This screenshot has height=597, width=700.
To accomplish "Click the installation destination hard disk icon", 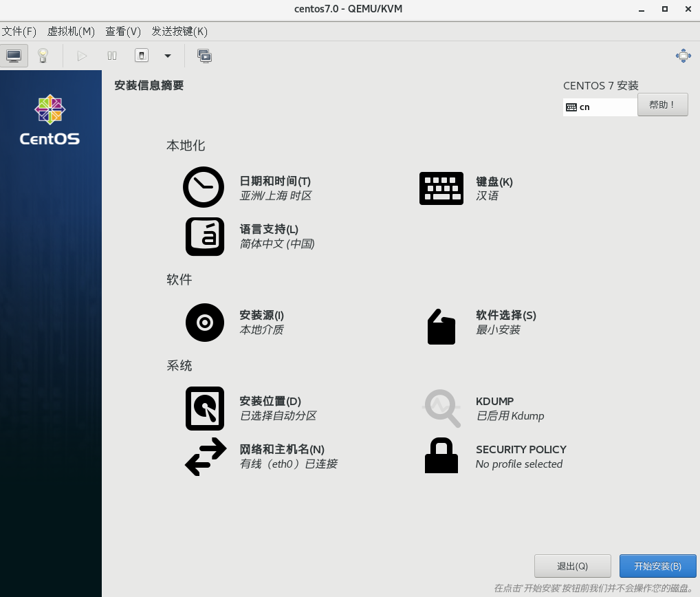I will (204, 409).
